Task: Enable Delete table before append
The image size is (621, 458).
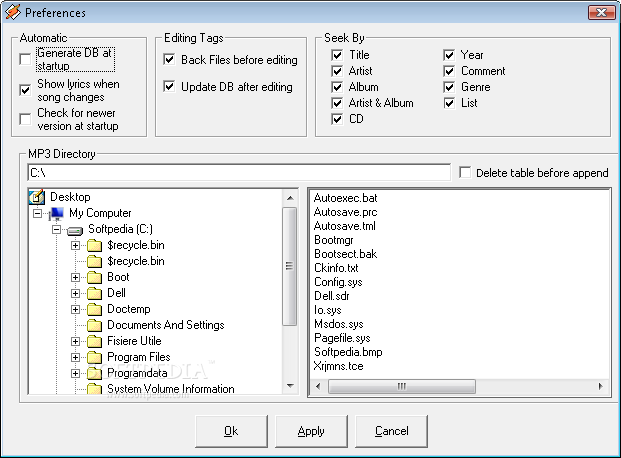Action: pos(465,172)
